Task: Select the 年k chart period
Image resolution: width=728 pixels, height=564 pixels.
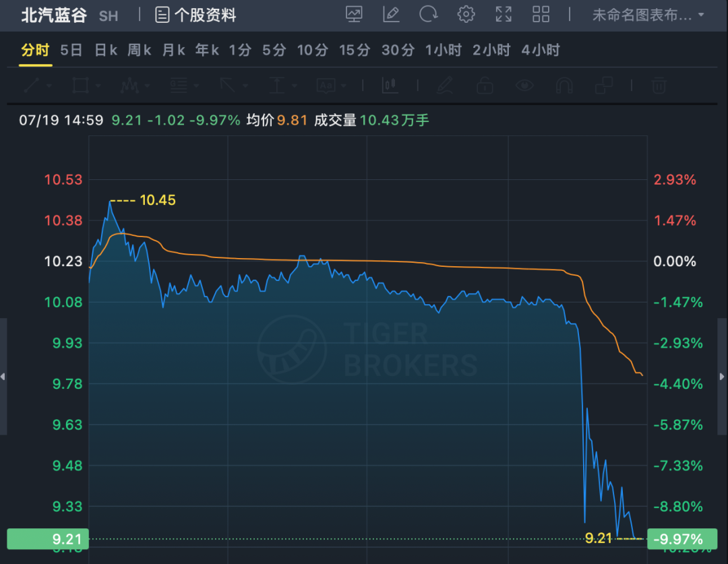Action: pos(207,50)
